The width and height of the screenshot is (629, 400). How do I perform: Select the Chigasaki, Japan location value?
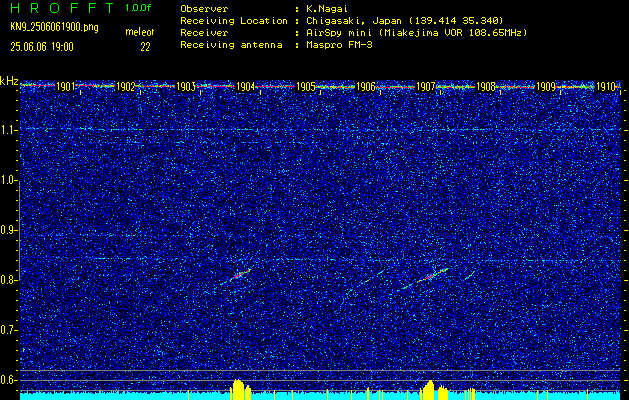pos(405,20)
